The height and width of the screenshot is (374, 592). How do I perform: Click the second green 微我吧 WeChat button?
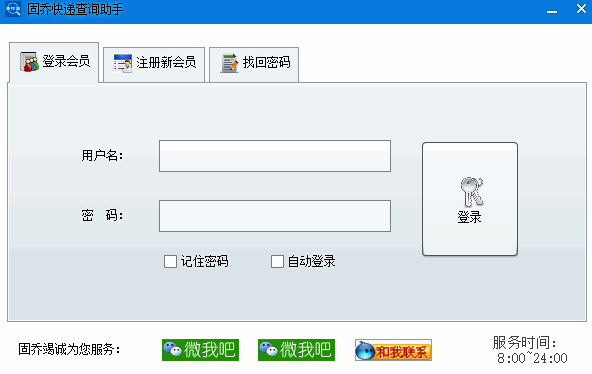pyautogui.click(x=296, y=350)
